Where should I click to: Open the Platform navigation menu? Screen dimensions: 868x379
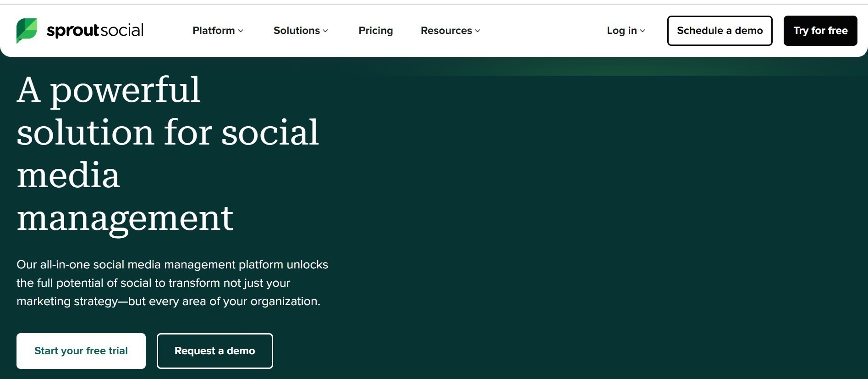[214, 30]
